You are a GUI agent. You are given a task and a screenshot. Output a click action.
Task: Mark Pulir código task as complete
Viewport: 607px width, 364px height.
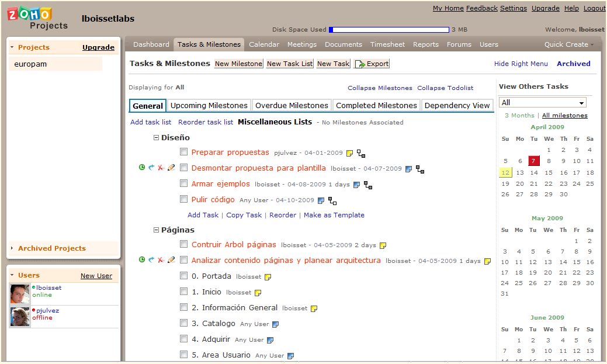coord(183,199)
